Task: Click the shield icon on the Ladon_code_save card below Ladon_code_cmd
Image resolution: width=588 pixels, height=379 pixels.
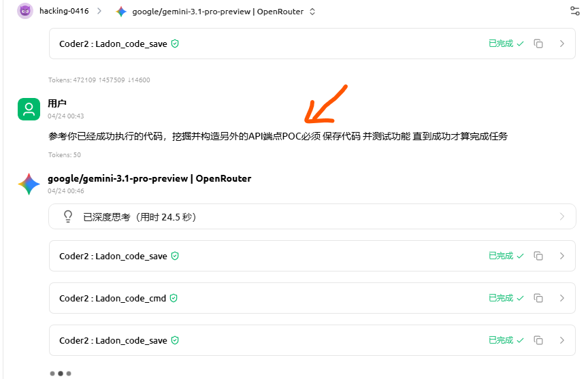Action: pos(175,340)
